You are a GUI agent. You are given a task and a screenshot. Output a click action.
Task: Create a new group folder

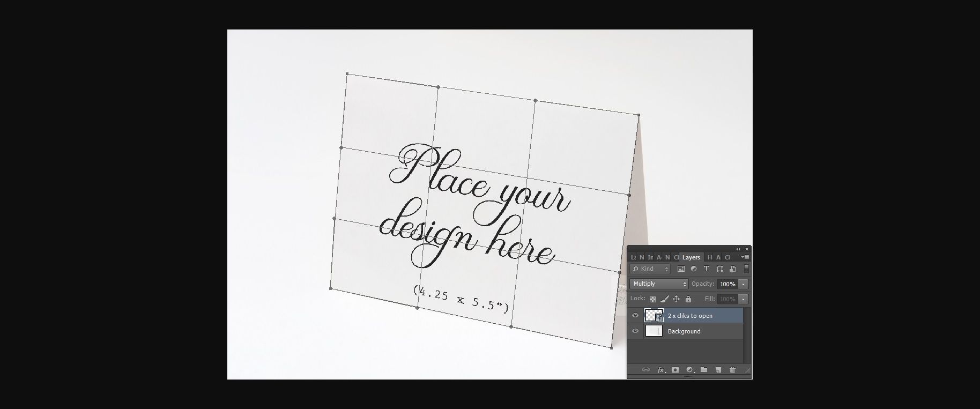704,370
